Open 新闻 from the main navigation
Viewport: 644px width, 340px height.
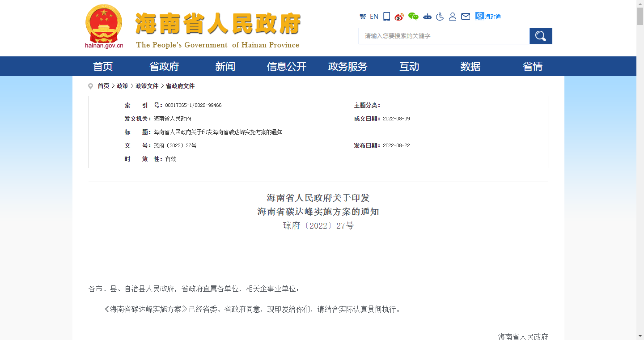(x=225, y=67)
